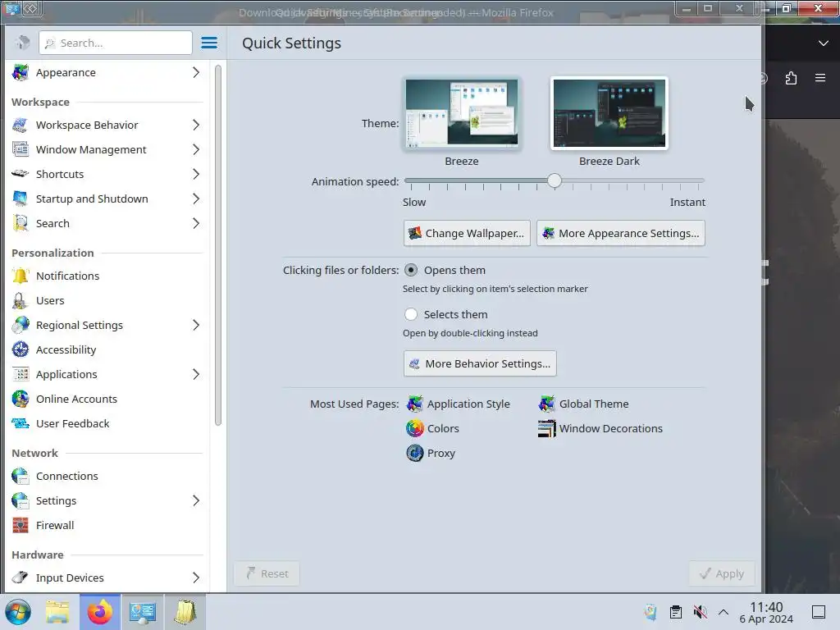Expand Workspace Behavior chevron

(x=196, y=125)
